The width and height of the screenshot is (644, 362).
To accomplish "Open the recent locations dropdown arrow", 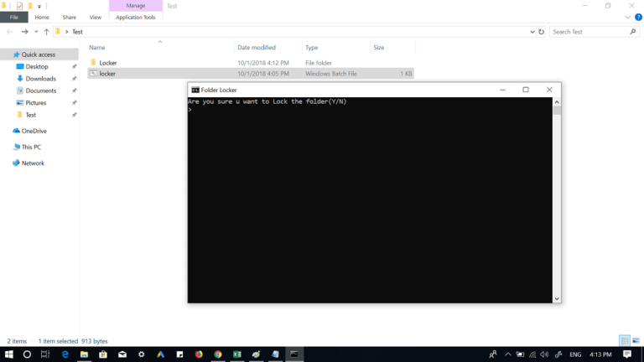I will coord(36,32).
